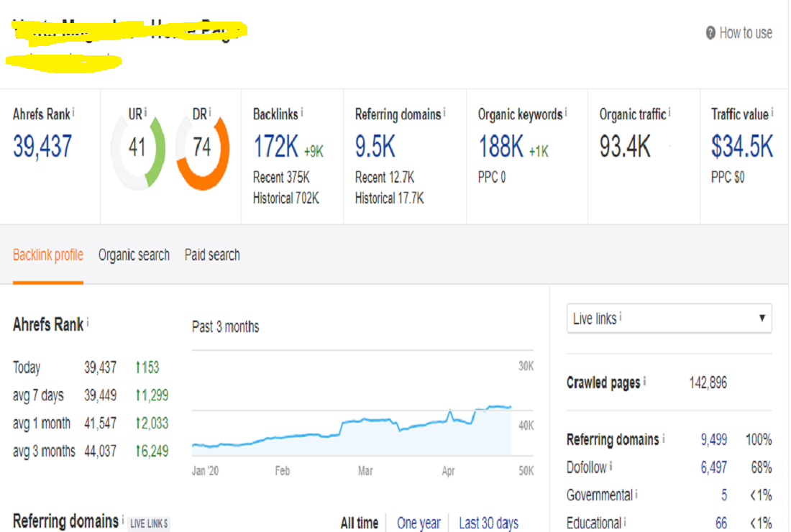Image resolution: width=791 pixels, height=532 pixels.
Task: Click the info icon beside UR
Action: (145, 112)
